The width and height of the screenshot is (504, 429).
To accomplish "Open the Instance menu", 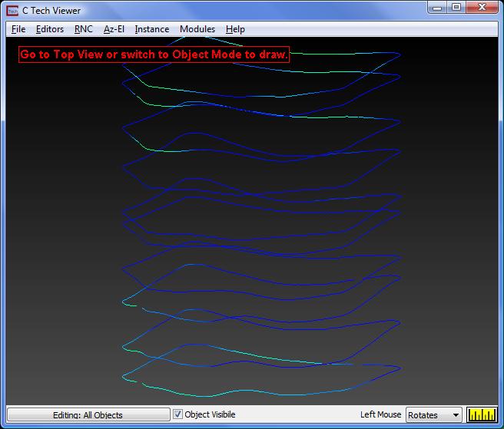I will click(152, 29).
